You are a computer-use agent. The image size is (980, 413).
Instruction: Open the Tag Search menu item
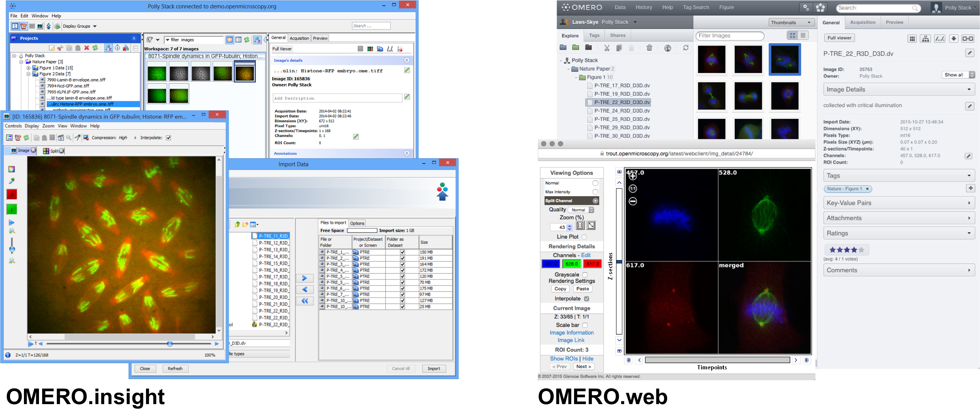coord(696,7)
